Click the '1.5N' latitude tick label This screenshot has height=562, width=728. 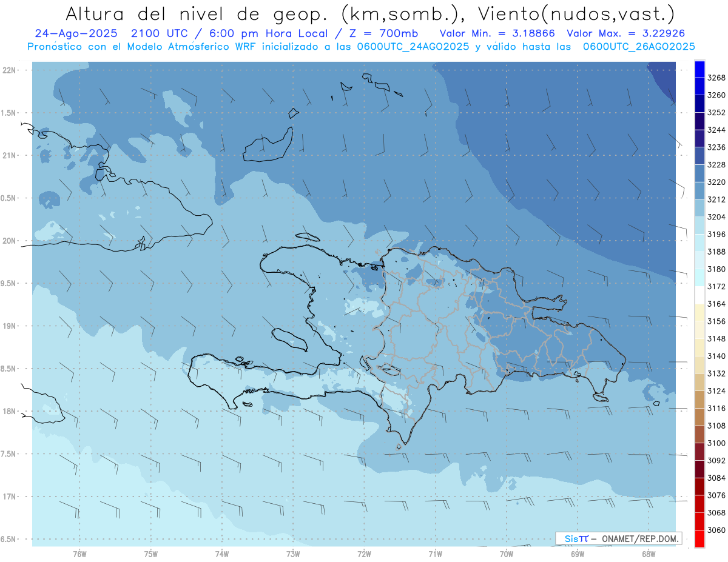(x=9, y=113)
